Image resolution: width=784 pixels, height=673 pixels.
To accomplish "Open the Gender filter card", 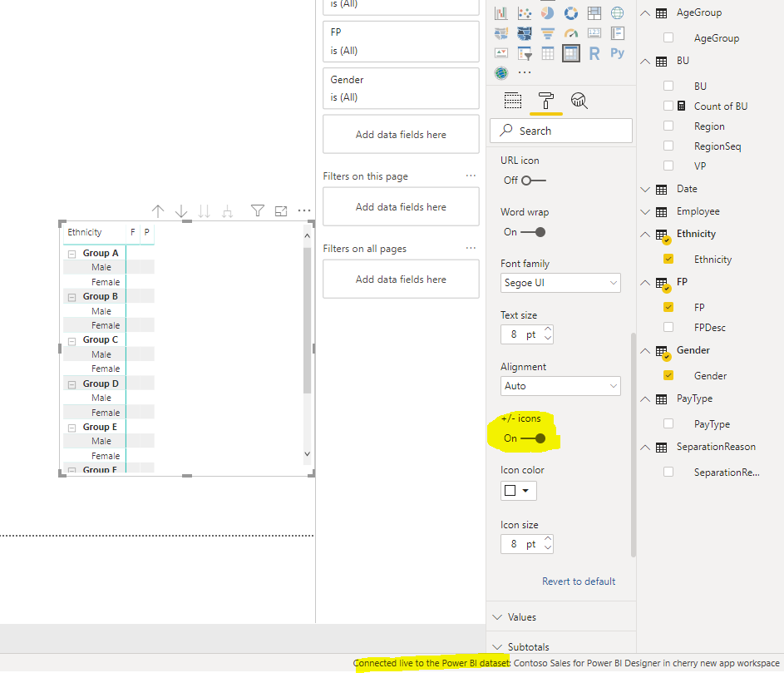I will (x=401, y=88).
